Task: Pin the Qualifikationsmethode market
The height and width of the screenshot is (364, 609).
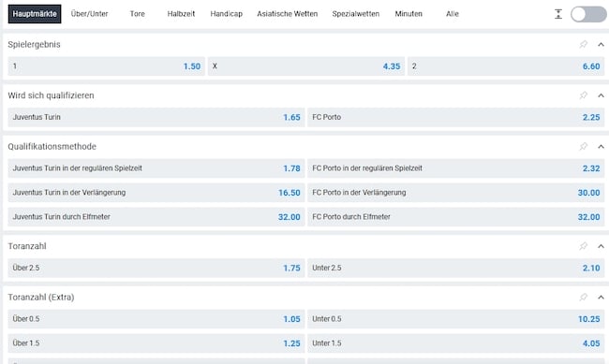Action: pyautogui.click(x=583, y=147)
